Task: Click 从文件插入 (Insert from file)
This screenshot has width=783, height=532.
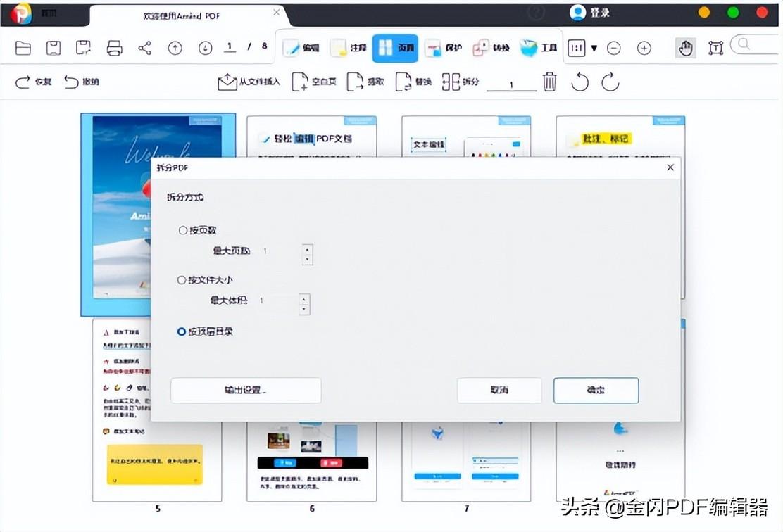Action: pos(249,82)
